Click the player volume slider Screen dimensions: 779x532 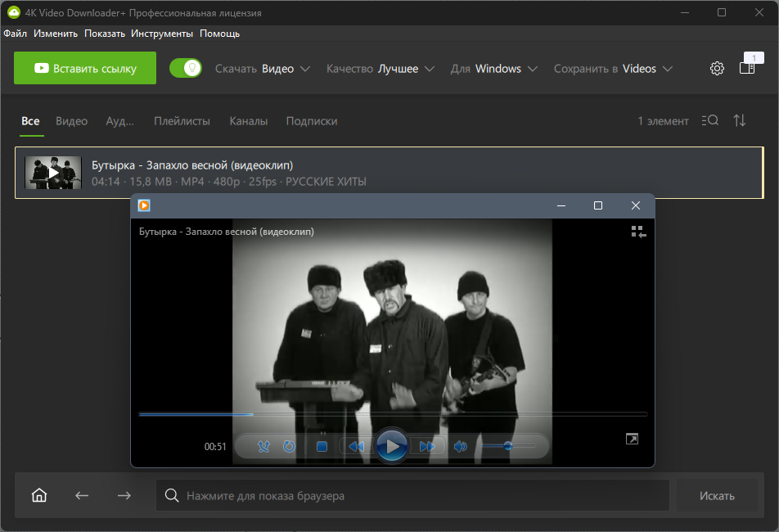(x=507, y=446)
